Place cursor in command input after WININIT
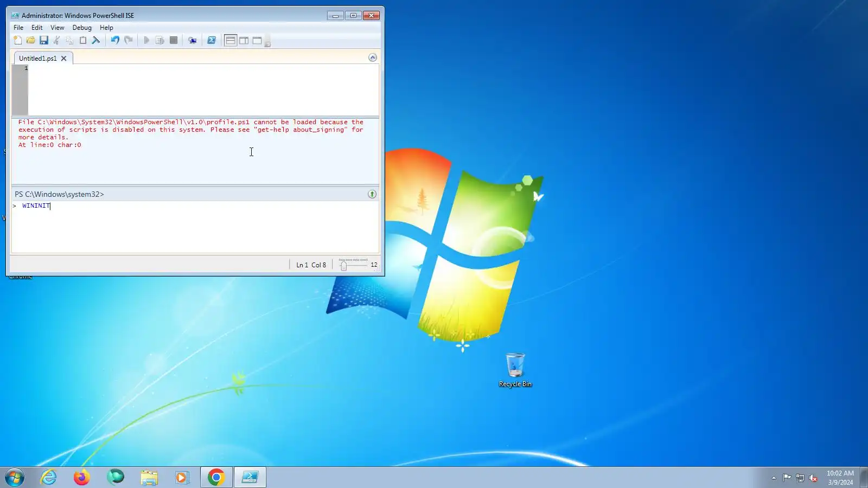Viewport: 868px width, 488px height. tap(51, 206)
